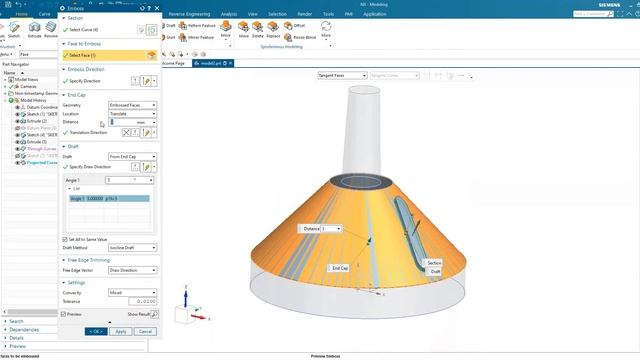Toggle visibility eye of Through Curves

tap(18, 149)
